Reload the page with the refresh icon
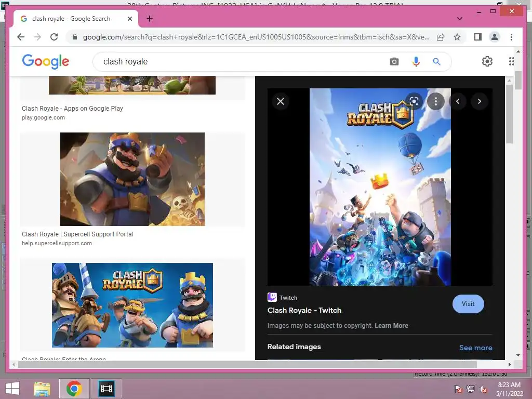This screenshot has height=399, width=532. pos(54,37)
